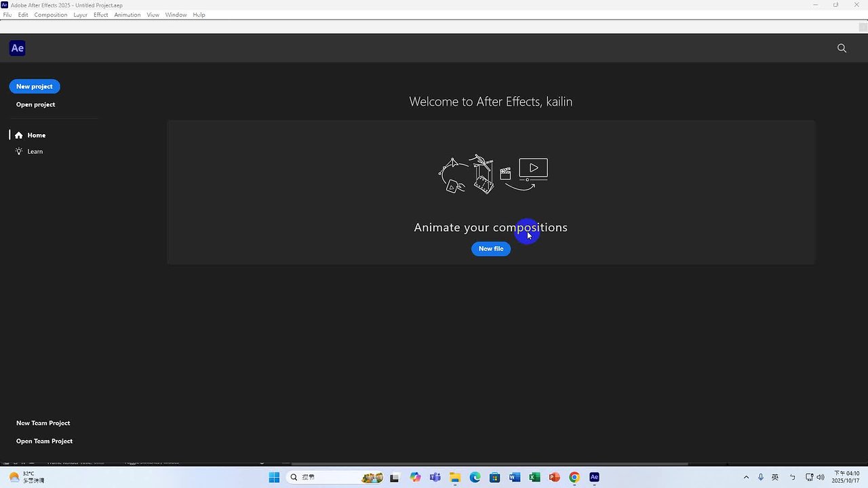The width and height of the screenshot is (868, 488).
Task: Click the After Effects home logo icon
Action: tap(17, 47)
